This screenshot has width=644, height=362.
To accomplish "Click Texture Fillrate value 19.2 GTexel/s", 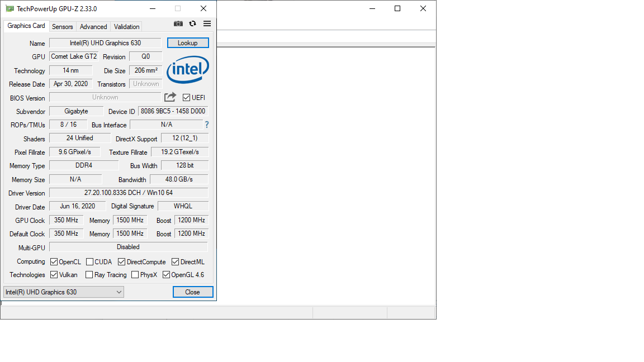I will point(180,152).
